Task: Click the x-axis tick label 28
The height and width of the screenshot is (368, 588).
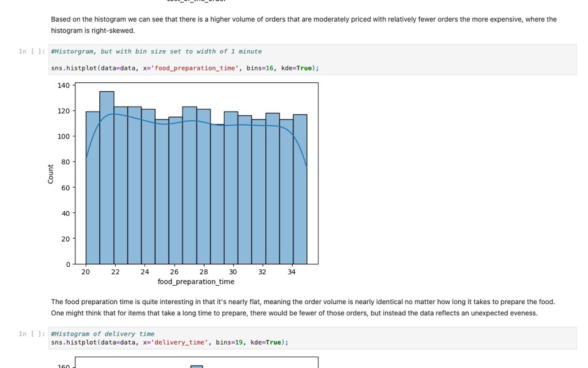Action: click(203, 272)
